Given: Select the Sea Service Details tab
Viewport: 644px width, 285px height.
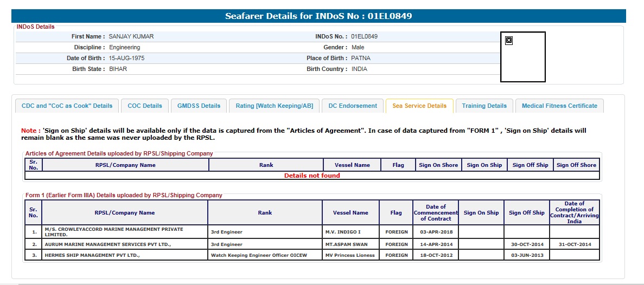Looking at the screenshot, I should pos(419,106).
